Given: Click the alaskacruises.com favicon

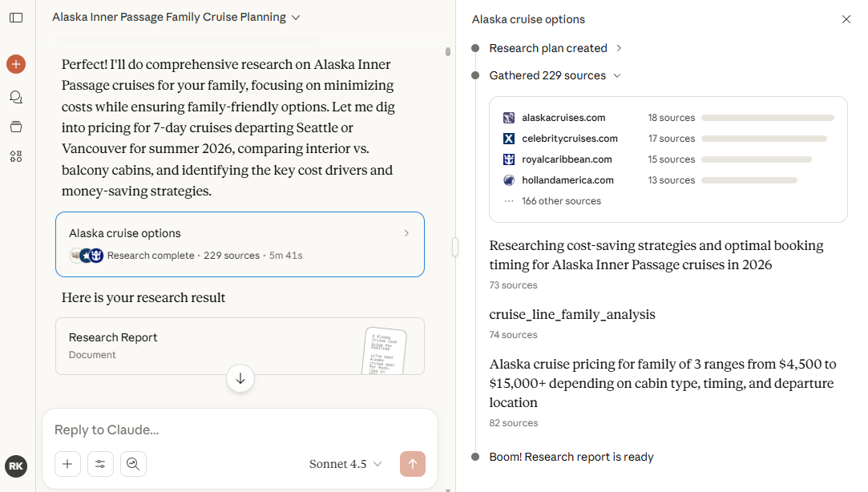Looking at the screenshot, I should pyautogui.click(x=509, y=118).
